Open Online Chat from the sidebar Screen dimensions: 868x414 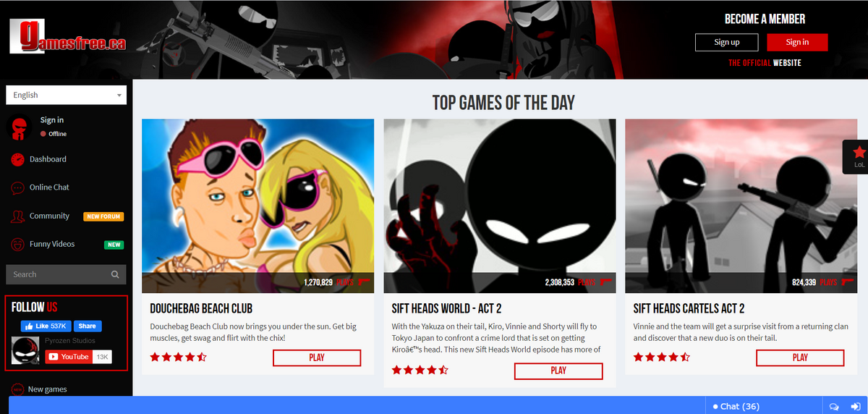[x=49, y=187]
